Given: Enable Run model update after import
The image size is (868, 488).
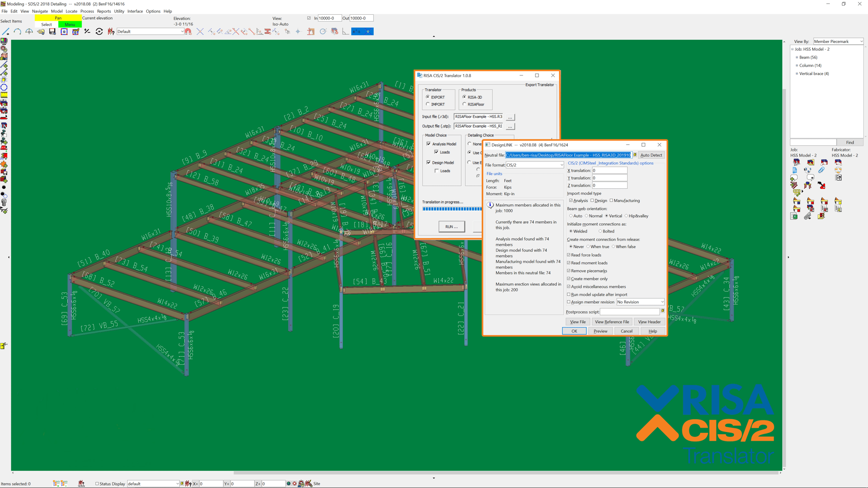Looking at the screenshot, I should 569,295.
